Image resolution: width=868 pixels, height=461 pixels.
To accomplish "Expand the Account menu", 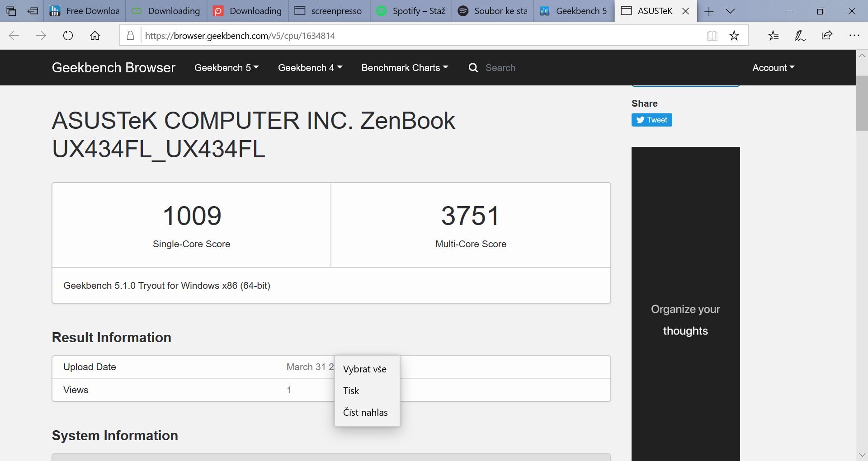I will (773, 67).
